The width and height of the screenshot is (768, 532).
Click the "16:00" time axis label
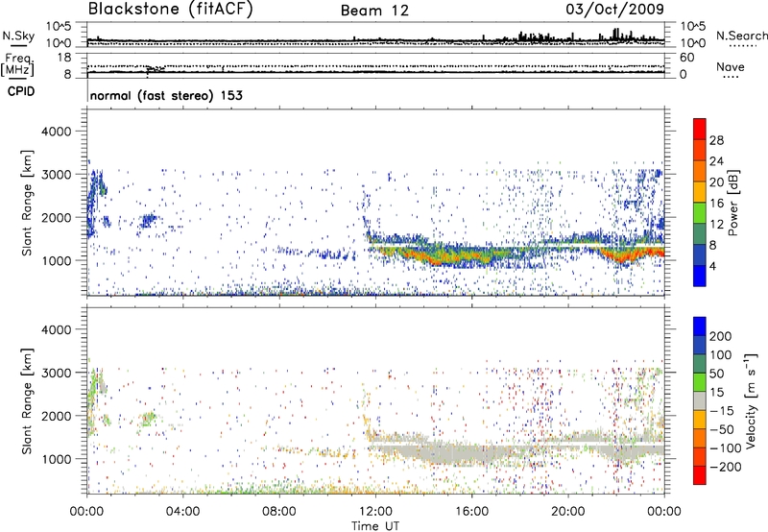(471, 512)
